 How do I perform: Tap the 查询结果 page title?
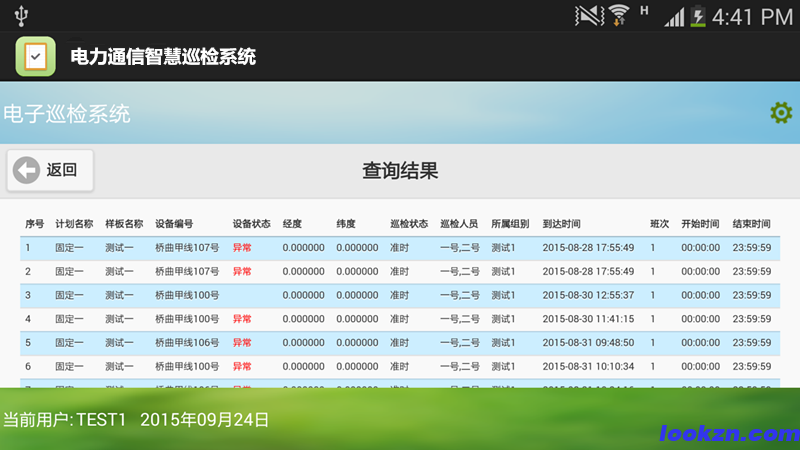(400, 171)
